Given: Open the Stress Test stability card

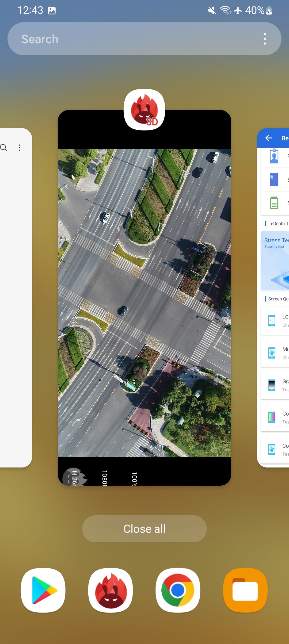Looking at the screenshot, I should point(275,261).
